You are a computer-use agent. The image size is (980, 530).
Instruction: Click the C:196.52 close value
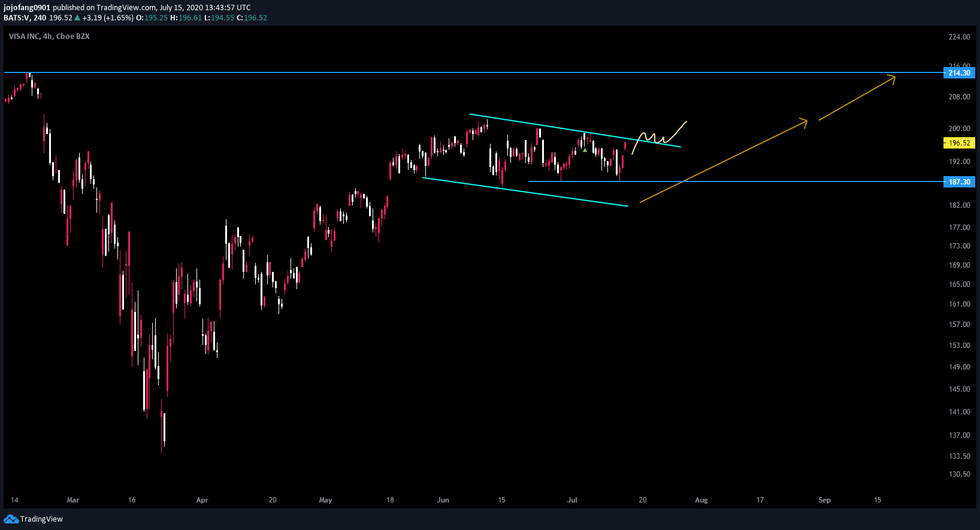click(252, 18)
